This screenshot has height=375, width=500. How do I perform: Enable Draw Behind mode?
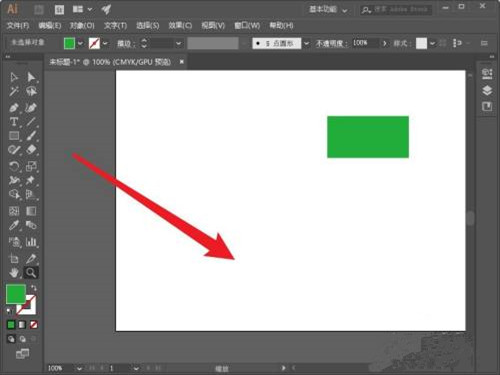(22, 339)
